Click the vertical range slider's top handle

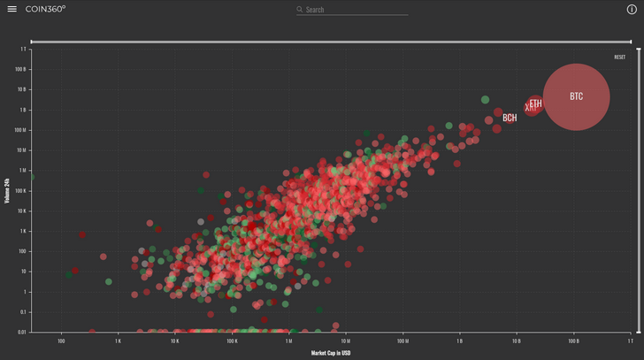coord(639,50)
